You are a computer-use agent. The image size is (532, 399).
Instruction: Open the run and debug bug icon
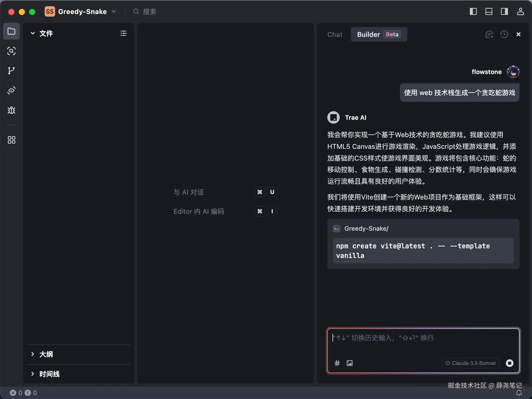tap(11, 110)
